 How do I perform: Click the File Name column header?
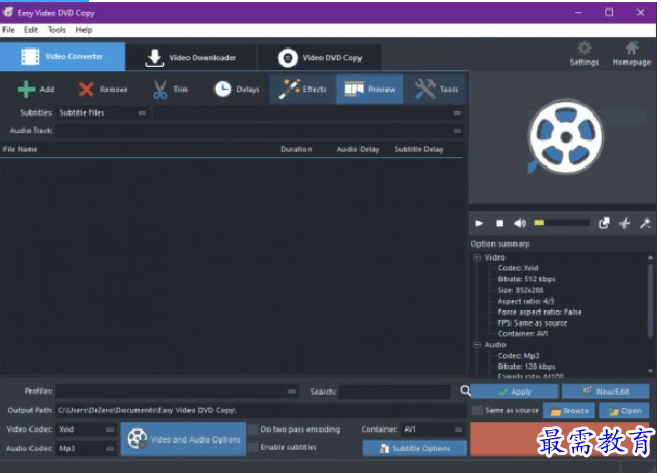click(x=20, y=149)
